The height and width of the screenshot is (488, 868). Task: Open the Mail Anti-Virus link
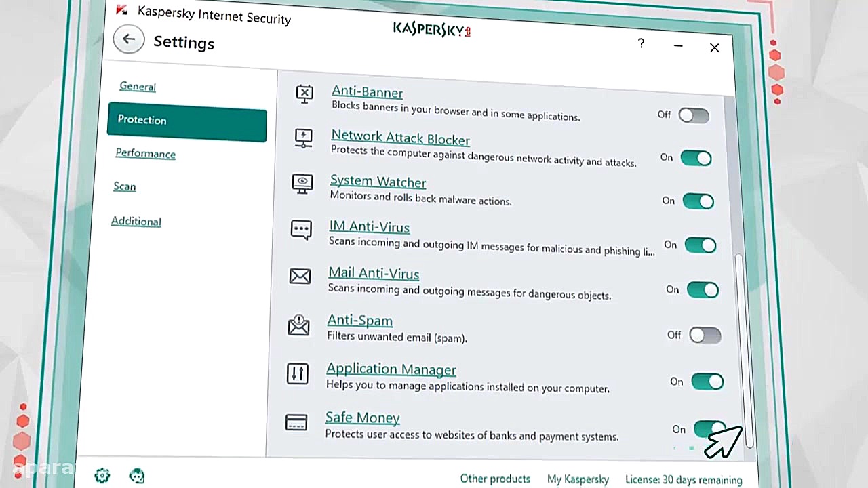pos(374,273)
